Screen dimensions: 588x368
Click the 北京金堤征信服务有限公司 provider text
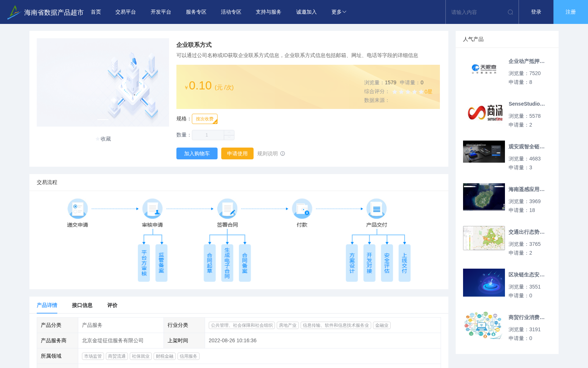point(113,340)
